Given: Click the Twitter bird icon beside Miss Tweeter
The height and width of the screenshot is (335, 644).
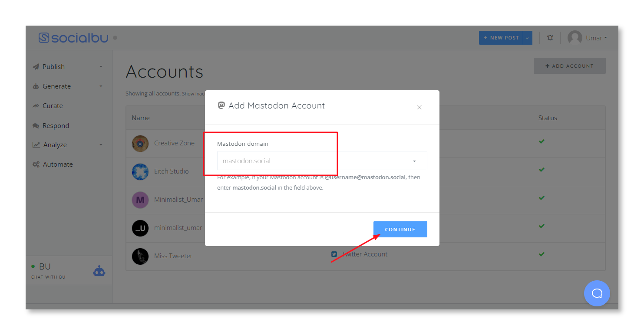Looking at the screenshot, I should (x=334, y=254).
